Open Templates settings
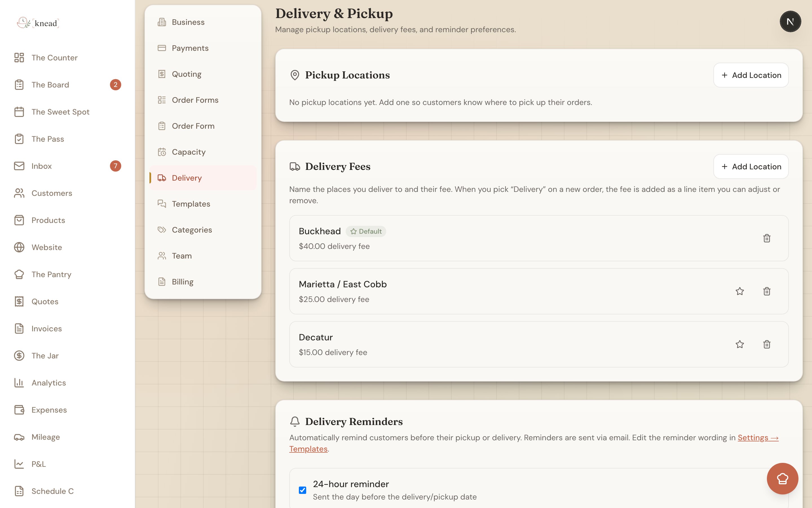 point(203,204)
